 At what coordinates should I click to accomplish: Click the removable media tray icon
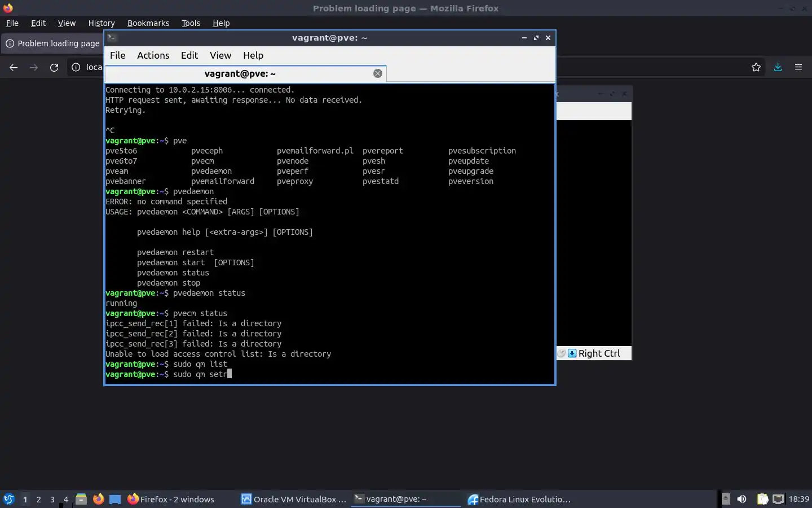pyautogui.click(x=726, y=499)
